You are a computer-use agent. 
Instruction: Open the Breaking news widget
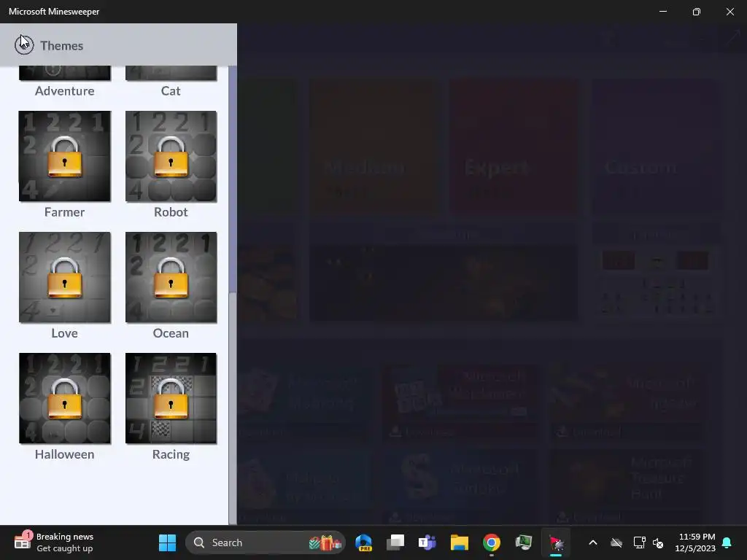54,542
